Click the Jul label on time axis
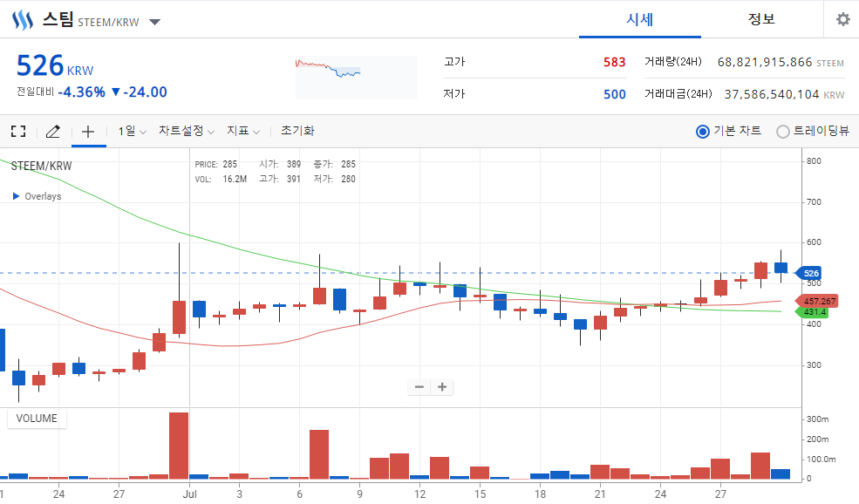The height and width of the screenshot is (504, 859). (x=189, y=494)
